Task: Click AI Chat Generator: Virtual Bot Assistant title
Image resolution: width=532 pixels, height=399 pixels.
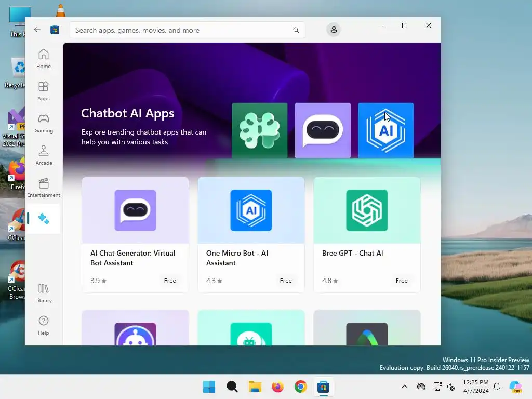Action: coord(132,258)
